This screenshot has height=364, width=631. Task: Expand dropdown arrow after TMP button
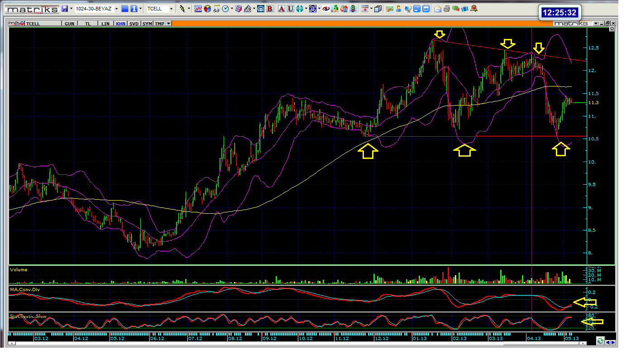[169, 24]
